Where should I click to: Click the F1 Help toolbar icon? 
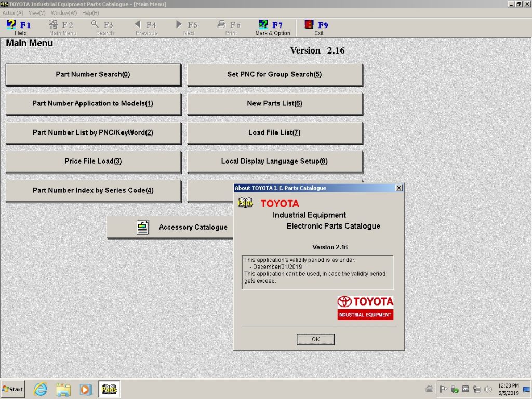pyautogui.click(x=20, y=28)
